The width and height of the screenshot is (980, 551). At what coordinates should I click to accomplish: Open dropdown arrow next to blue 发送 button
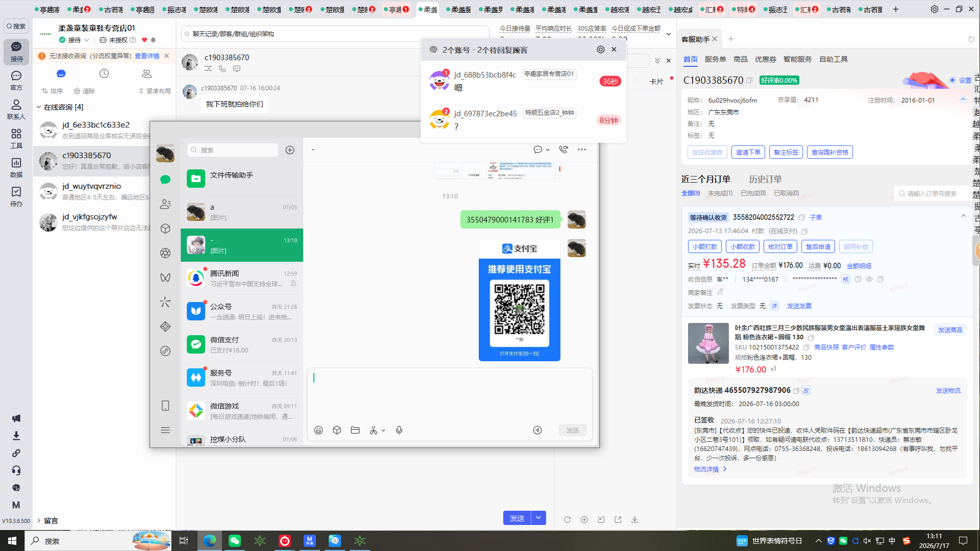pos(538,518)
